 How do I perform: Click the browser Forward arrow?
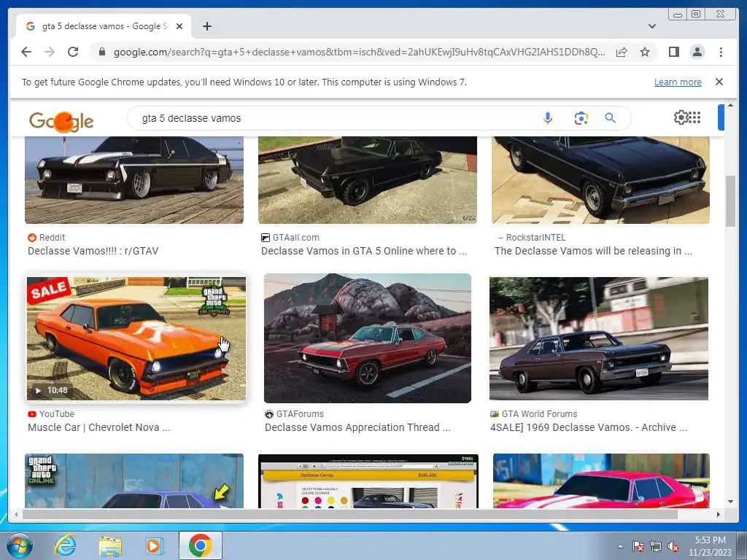pyautogui.click(x=50, y=52)
